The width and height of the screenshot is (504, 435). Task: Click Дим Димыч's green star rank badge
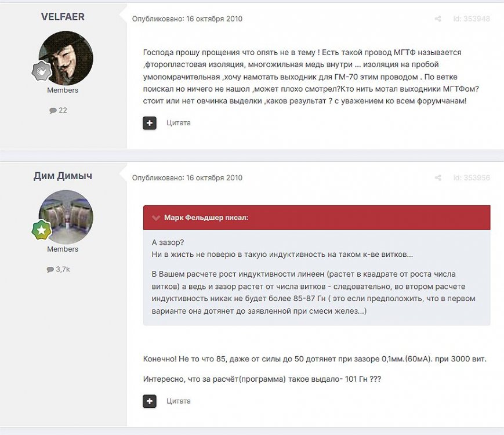(42, 230)
